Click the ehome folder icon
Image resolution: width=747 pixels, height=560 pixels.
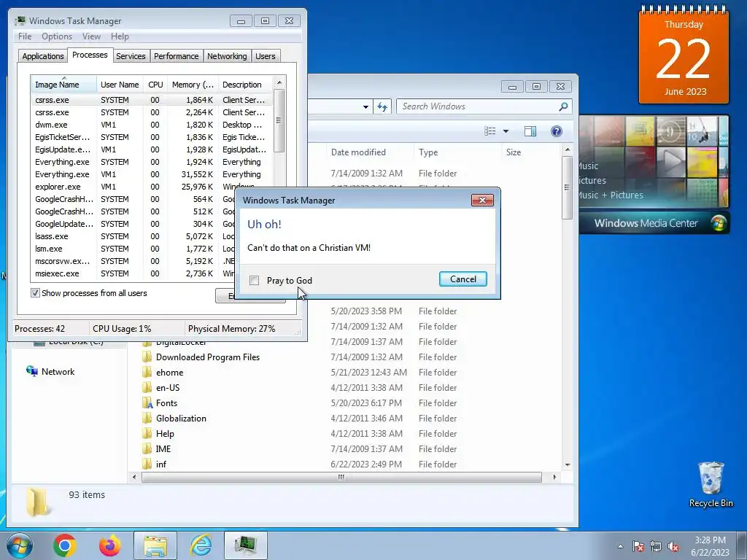[147, 373]
